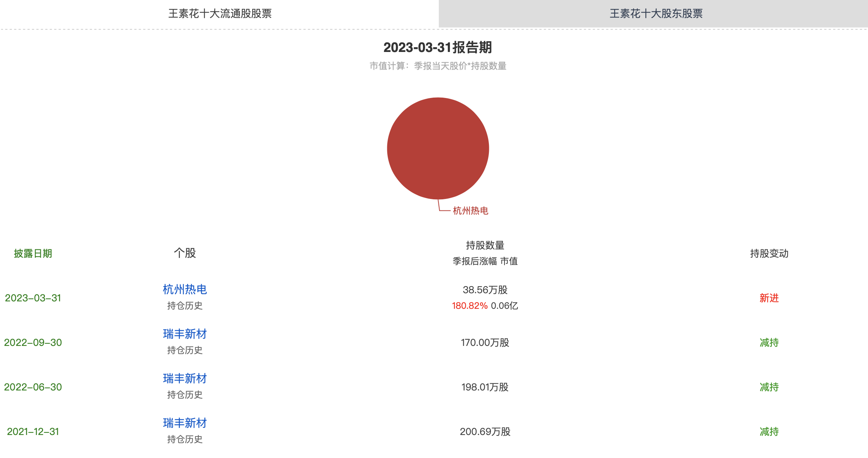Click 持股数量 column header
Viewport: 868px width, 458px height.
tap(485, 245)
